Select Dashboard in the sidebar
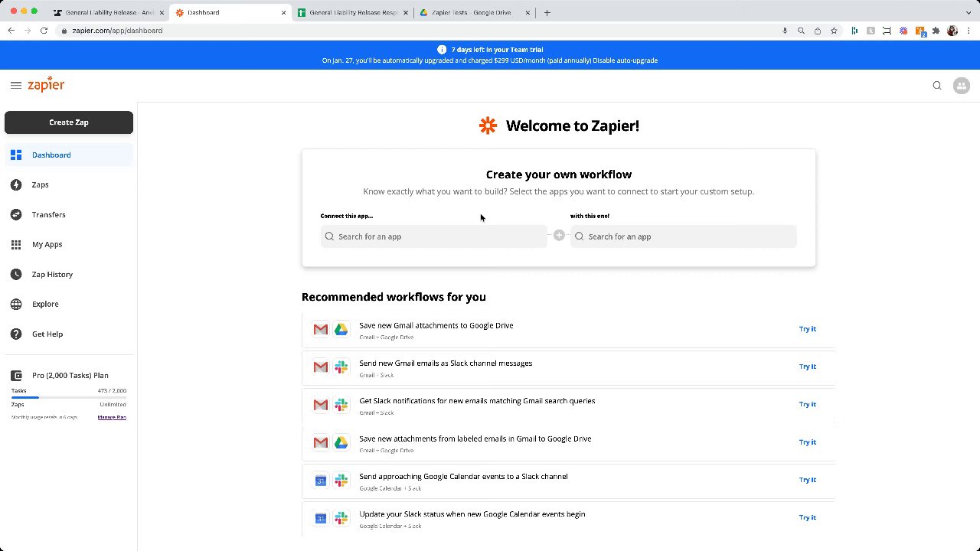Screen dimensions: 980x551 pyautogui.click(x=69, y=155)
